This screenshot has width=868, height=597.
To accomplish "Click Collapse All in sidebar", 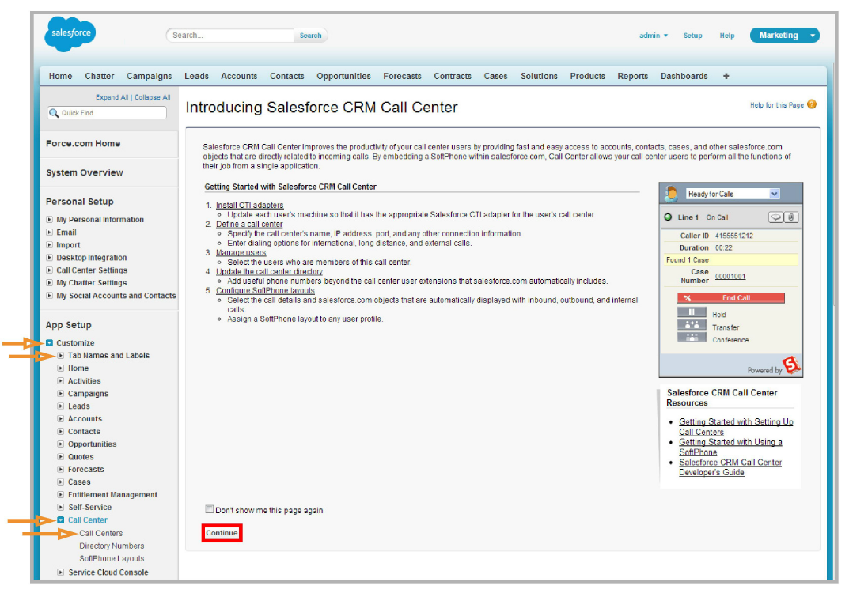I will click(152, 97).
